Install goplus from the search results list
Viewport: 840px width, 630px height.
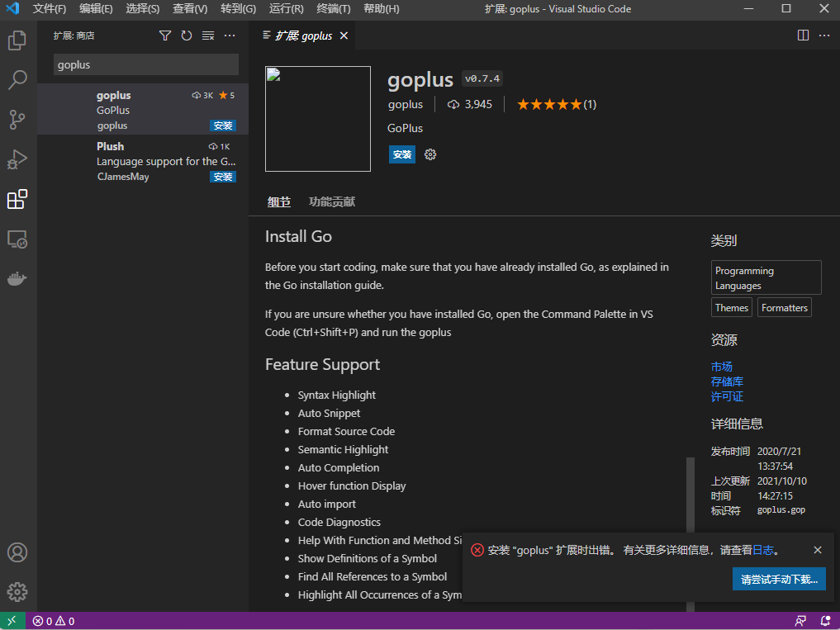coord(223,126)
